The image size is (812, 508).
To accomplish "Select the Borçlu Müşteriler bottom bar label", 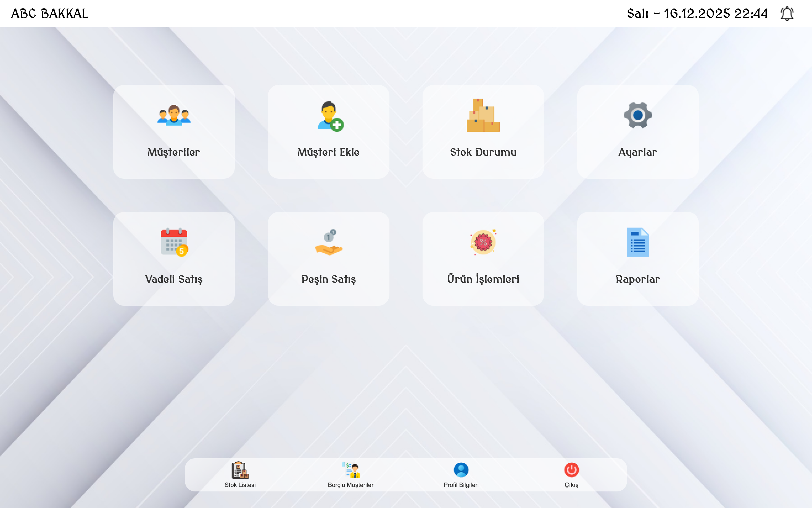I will tap(350, 485).
